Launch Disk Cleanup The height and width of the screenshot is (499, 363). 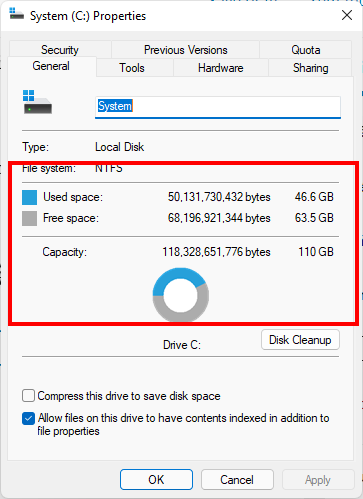300,340
